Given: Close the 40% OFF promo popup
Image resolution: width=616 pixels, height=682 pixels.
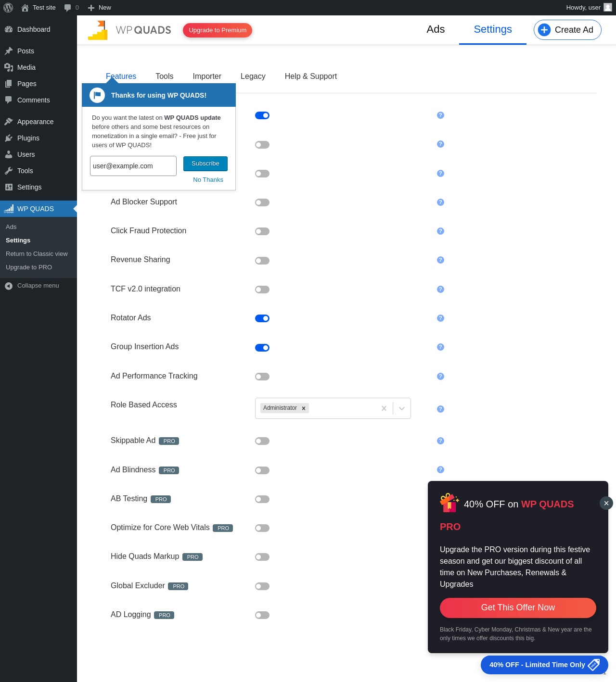Looking at the screenshot, I should [606, 503].
